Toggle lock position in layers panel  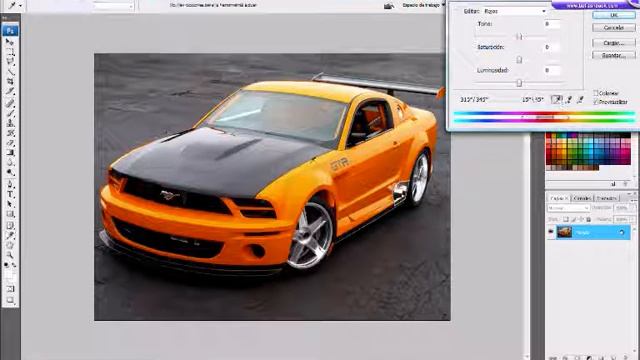pyautogui.click(x=581, y=220)
